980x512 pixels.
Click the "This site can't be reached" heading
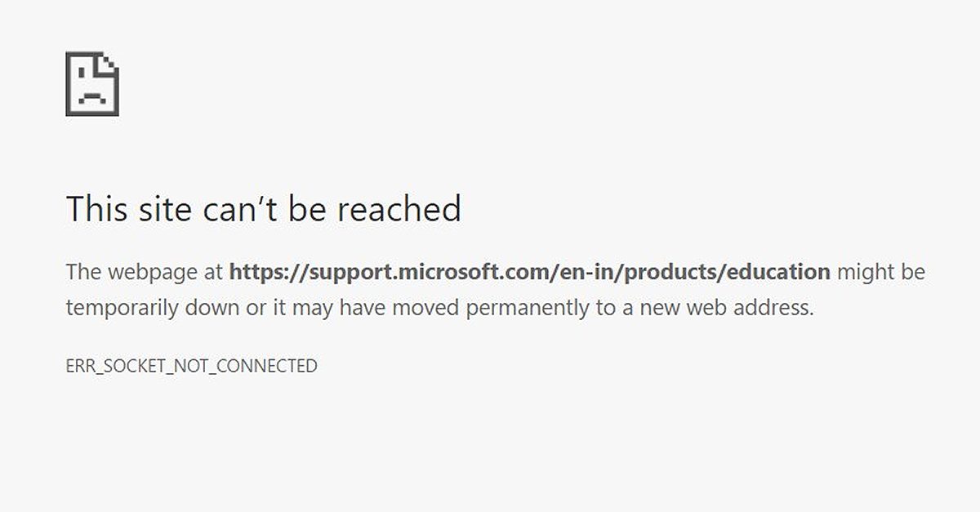click(263, 209)
